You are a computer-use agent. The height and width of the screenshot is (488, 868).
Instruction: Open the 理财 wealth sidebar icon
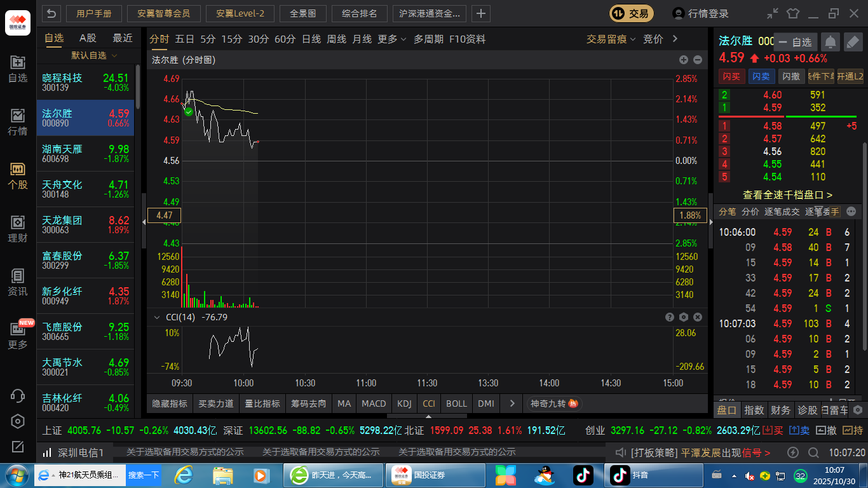pos(18,229)
